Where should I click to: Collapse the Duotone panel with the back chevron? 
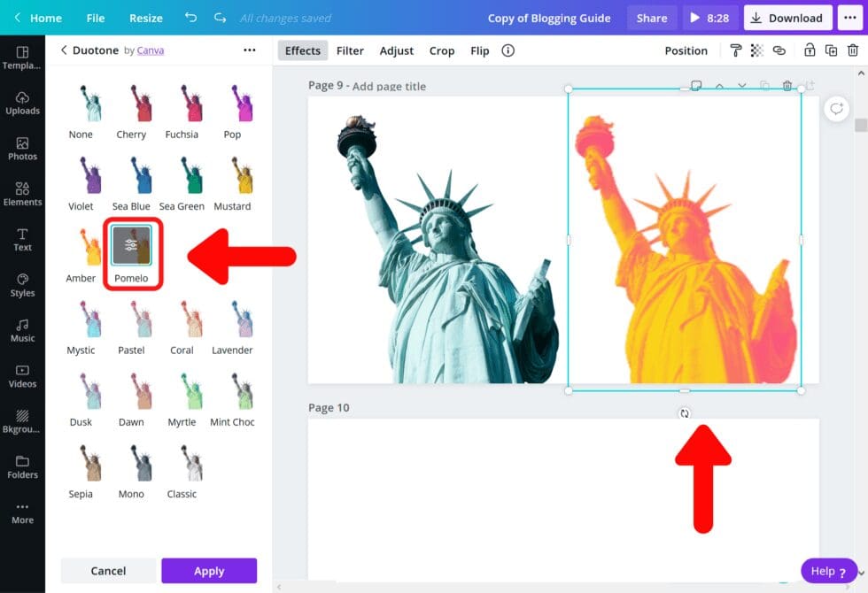62,50
